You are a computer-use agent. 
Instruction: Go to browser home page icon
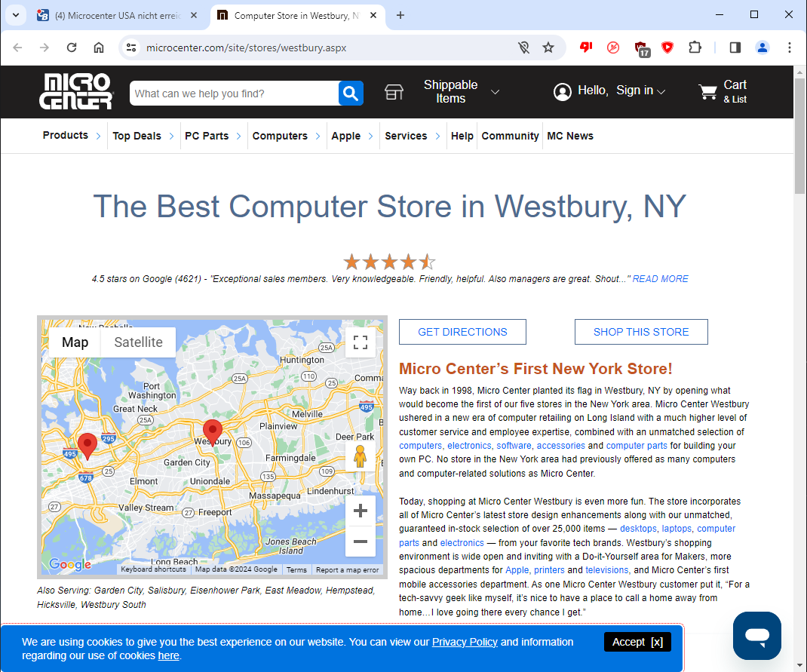(98, 48)
